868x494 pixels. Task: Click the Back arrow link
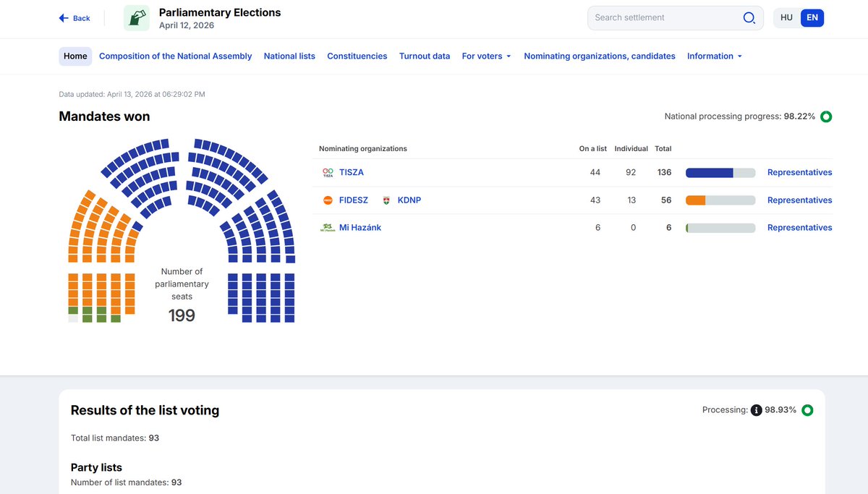(75, 18)
